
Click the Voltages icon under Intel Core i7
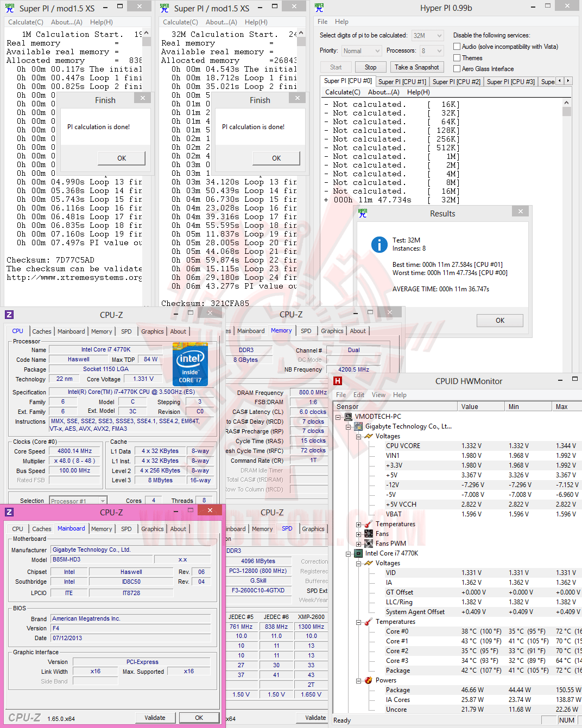[369, 563]
